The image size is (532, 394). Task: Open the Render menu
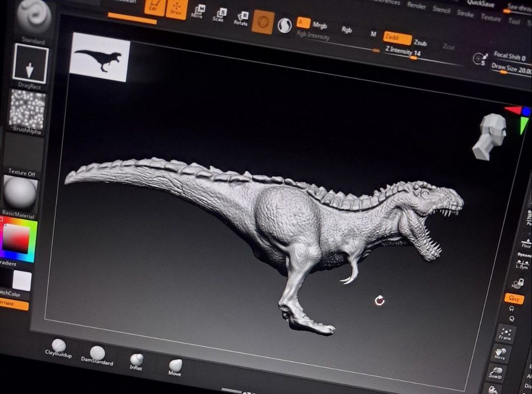[416, 6]
